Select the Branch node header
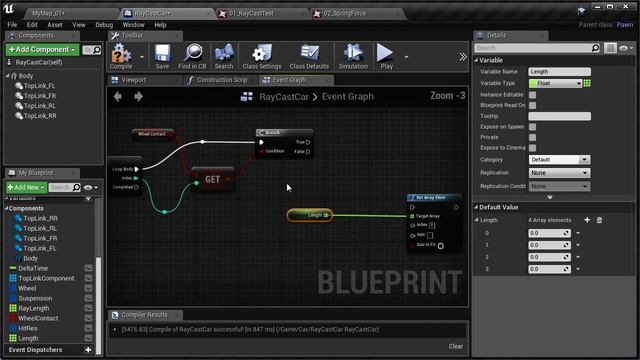Screen dimensions: 640x360 pyautogui.click(x=284, y=132)
